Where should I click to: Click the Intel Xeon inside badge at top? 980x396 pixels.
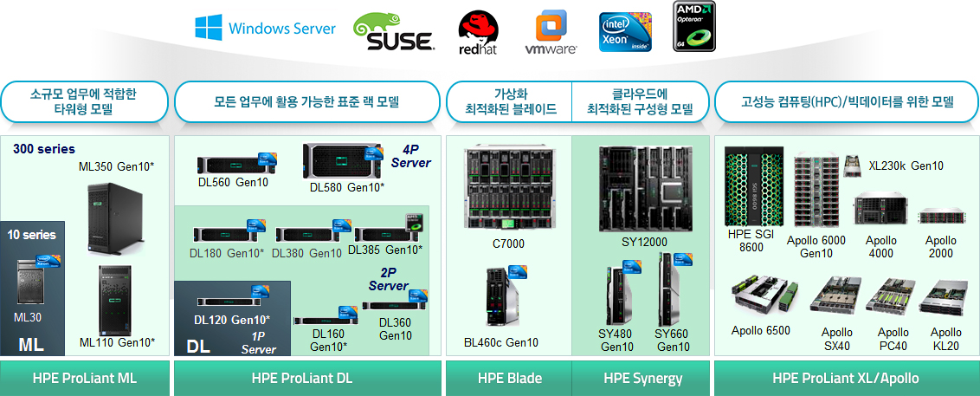pos(625,32)
